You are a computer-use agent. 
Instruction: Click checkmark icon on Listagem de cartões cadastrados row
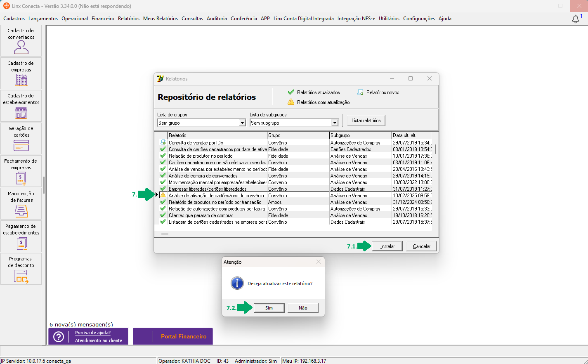pos(163,222)
